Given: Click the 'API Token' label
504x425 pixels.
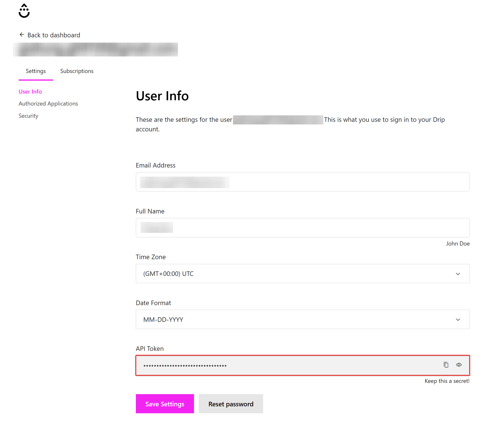Looking at the screenshot, I should click(x=150, y=349).
